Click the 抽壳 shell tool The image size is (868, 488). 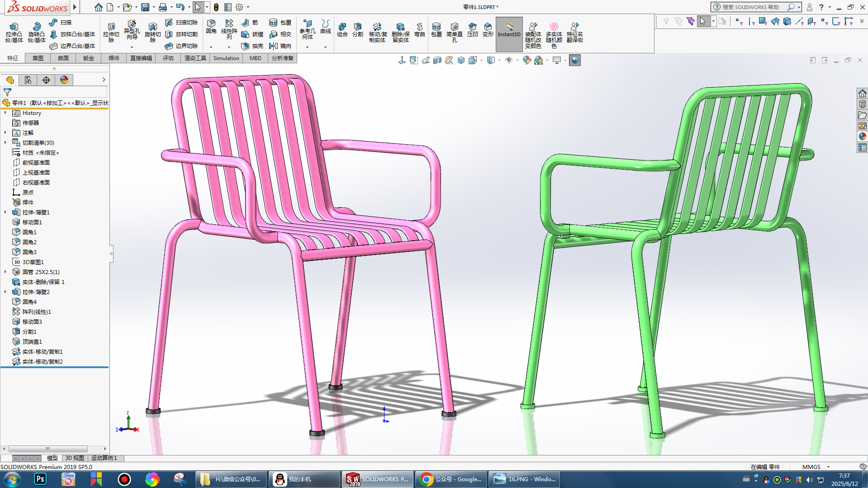(x=252, y=46)
